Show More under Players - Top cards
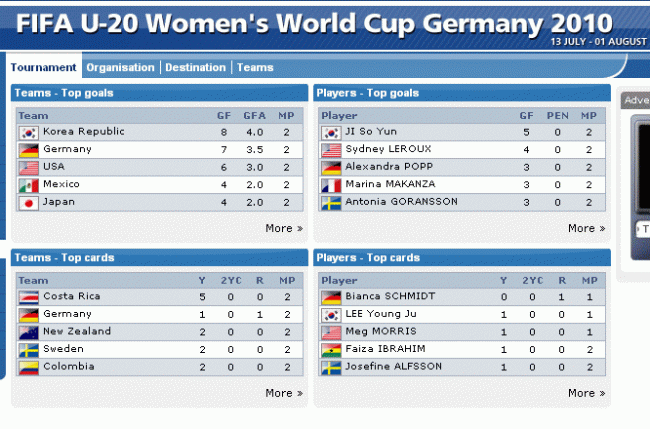This screenshot has height=429, width=650. (x=586, y=393)
